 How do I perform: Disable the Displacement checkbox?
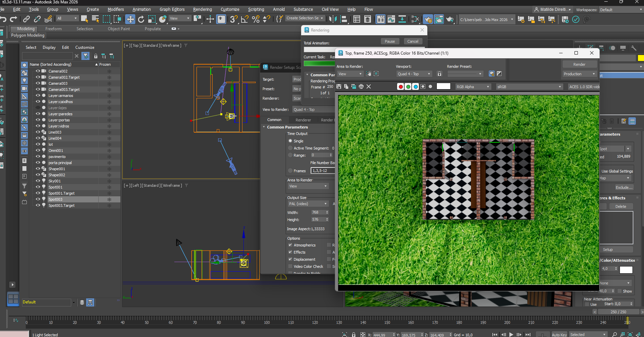[290, 259]
